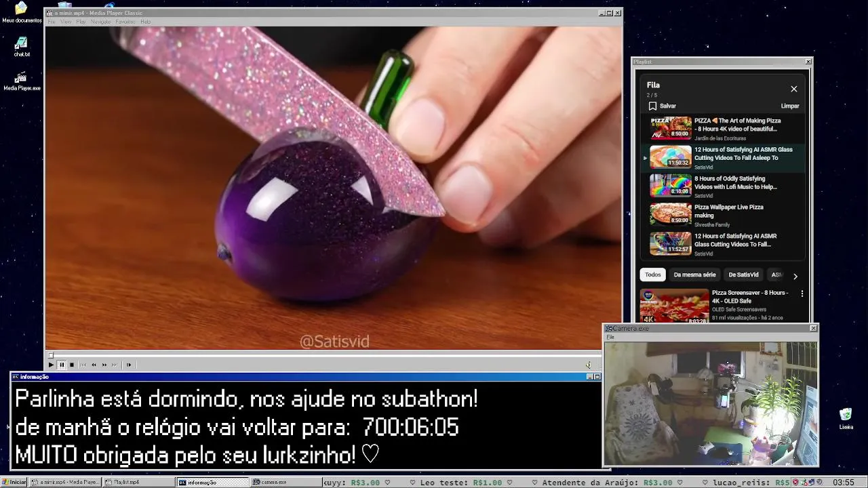Fast forward the video in Media Player Classic

104,365
